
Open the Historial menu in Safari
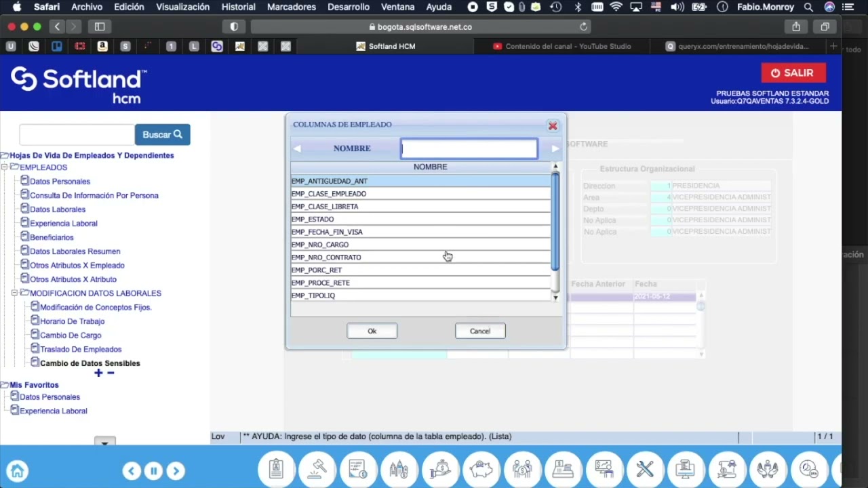coord(238,7)
